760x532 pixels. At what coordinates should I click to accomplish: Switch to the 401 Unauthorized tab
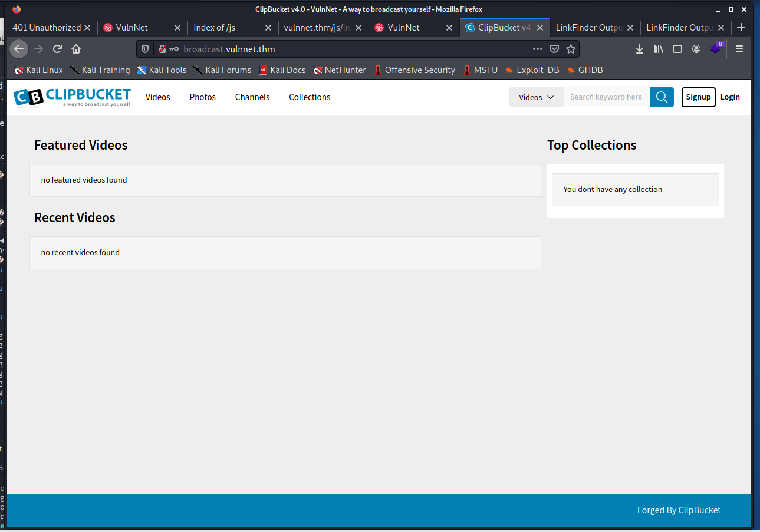(46, 28)
